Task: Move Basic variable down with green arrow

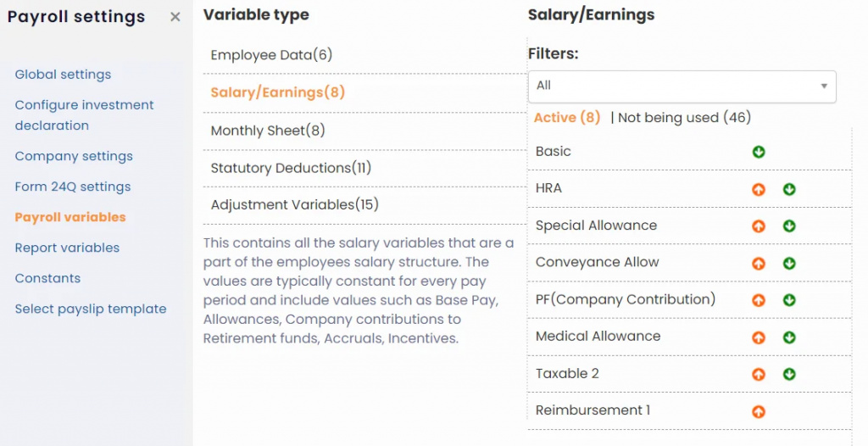Action: coord(759,152)
